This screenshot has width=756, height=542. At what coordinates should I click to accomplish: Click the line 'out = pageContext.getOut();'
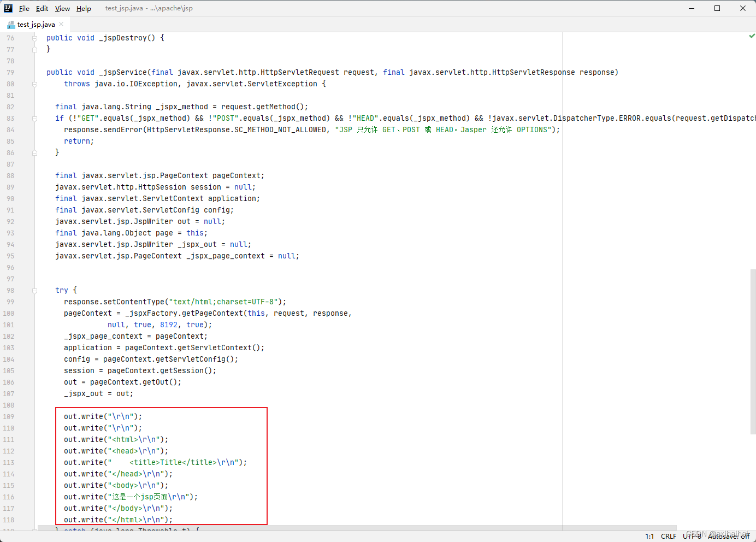pos(122,382)
